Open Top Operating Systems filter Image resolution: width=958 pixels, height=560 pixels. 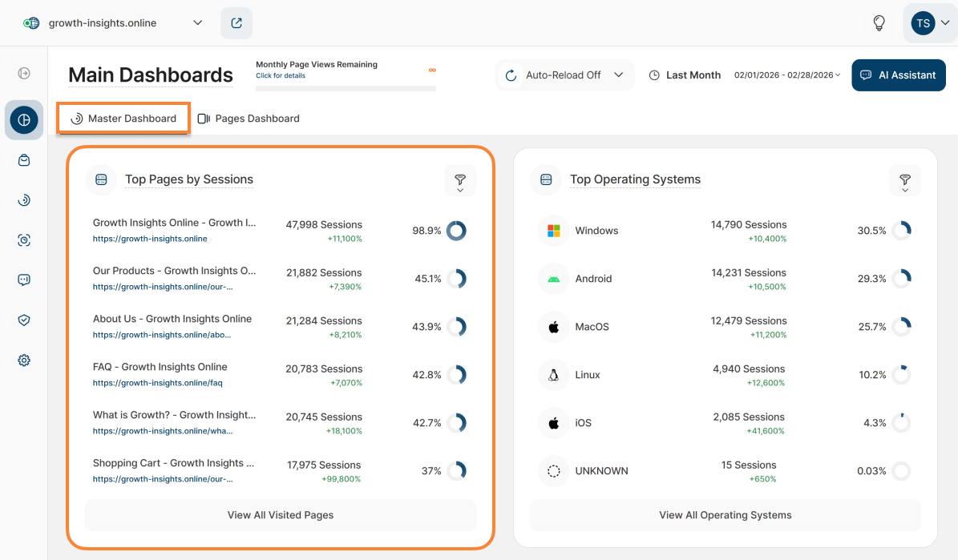pos(905,180)
